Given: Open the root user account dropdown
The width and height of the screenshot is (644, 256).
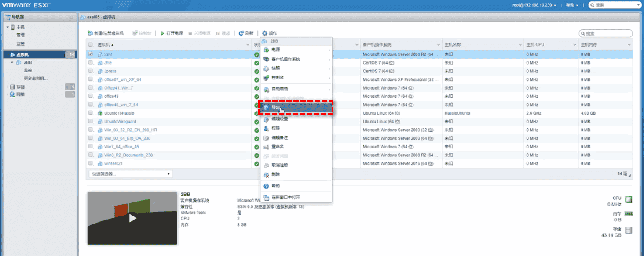Looking at the screenshot, I should [x=534, y=5].
